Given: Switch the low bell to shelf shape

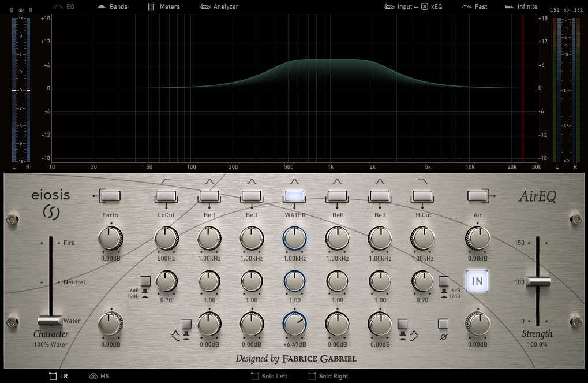Looking at the screenshot, I should pos(186,324).
